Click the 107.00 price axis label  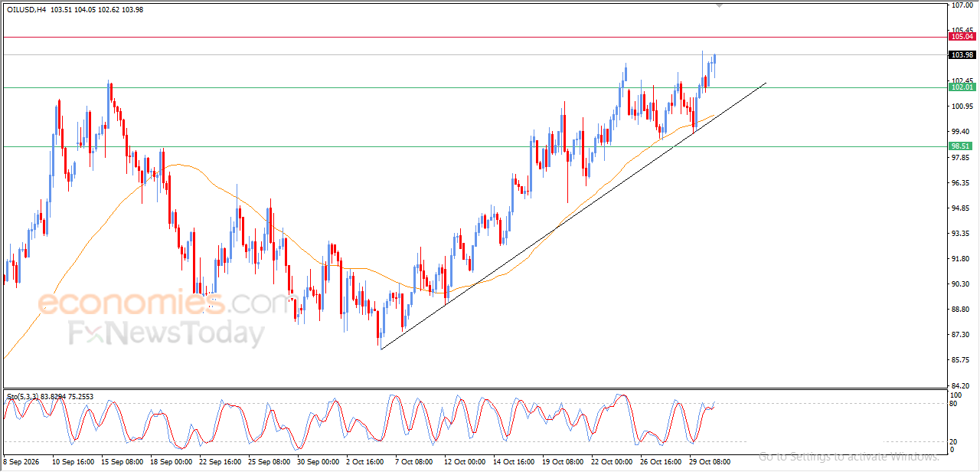coord(962,5)
